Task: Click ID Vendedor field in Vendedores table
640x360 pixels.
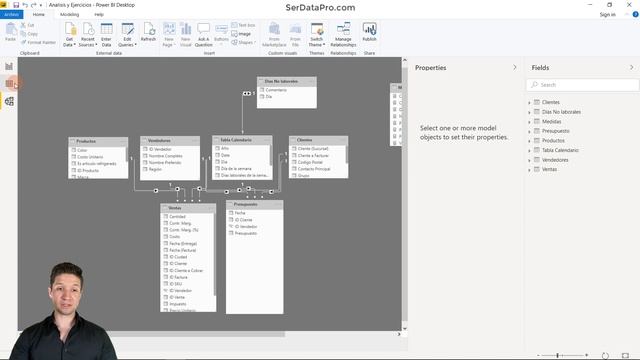Action: 160,149
